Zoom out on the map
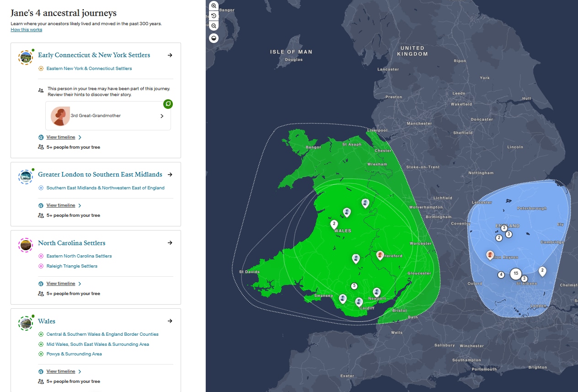The width and height of the screenshot is (578, 392). (x=214, y=26)
